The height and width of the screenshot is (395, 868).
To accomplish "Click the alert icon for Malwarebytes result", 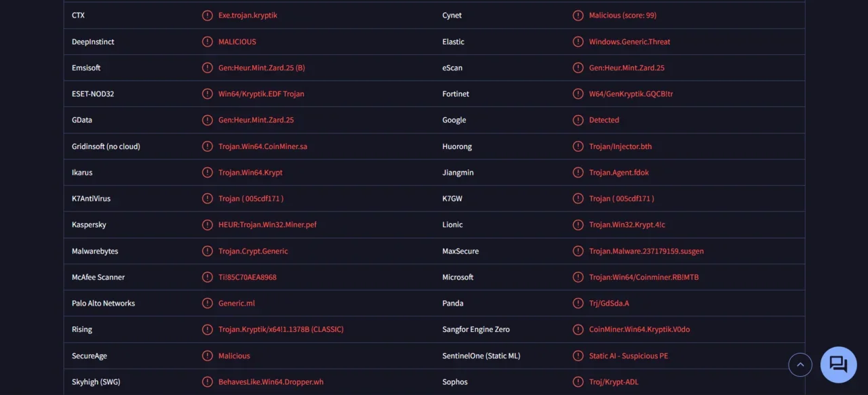I will (208, 251).
